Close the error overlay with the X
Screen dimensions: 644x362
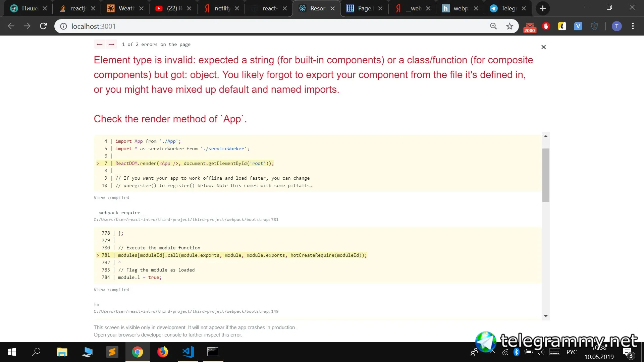pyautogui.click(x=543, y=47)
